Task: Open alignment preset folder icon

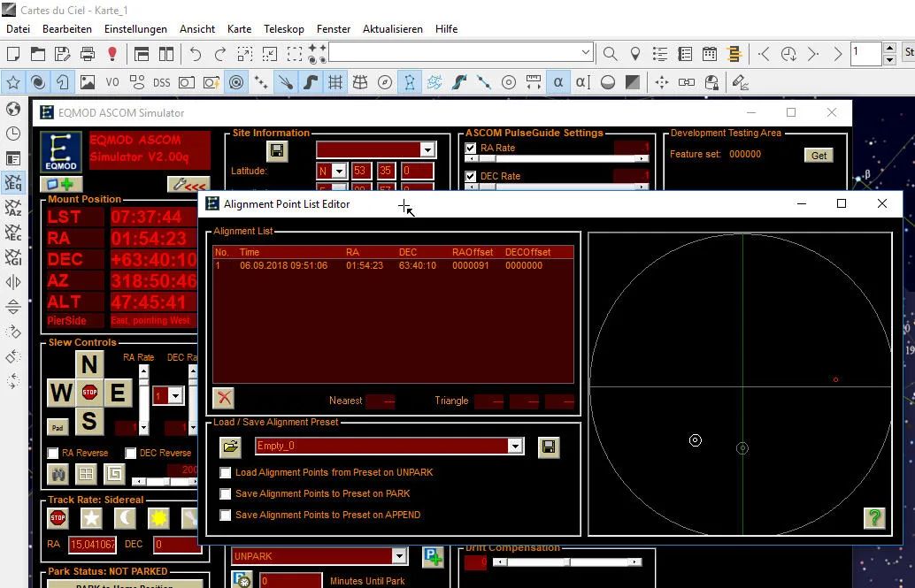Action: pyautogui.click(x=230, y=447)
